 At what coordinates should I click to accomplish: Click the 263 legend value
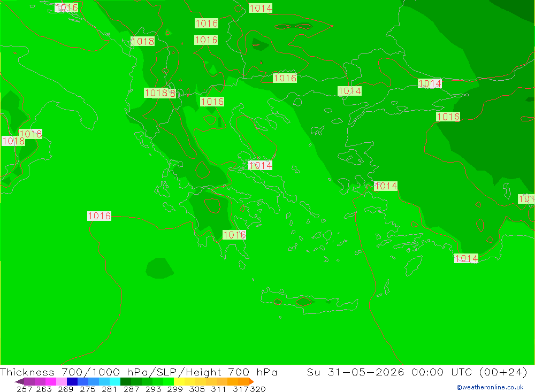[x=44, y=389]
